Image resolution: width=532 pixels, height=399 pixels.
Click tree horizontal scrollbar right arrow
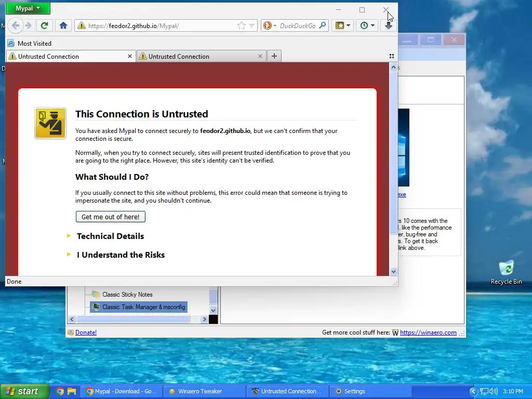click(204, 320)
